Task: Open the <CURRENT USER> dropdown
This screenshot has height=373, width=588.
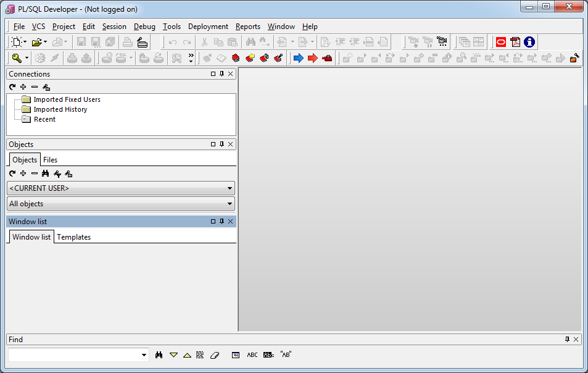Action: click(121, 188)
